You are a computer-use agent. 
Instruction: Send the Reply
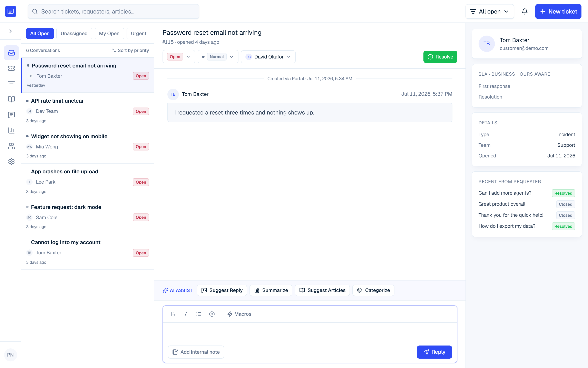[x=434, y=352]
